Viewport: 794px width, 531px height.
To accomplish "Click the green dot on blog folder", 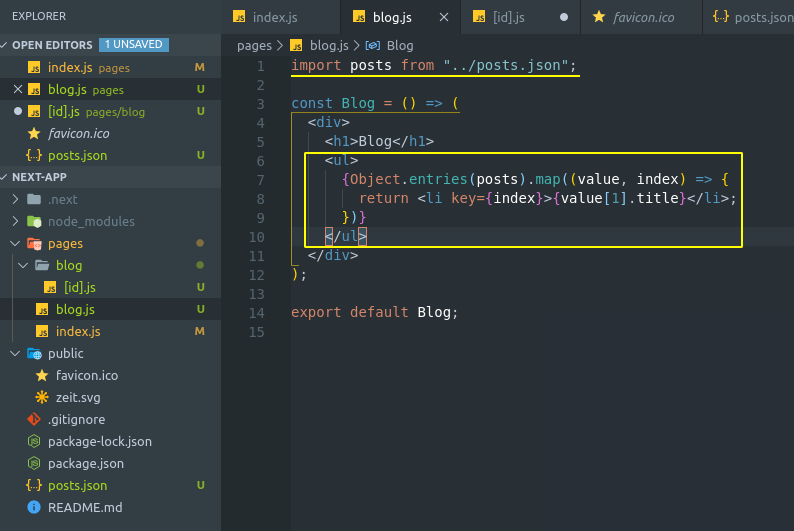I will coord(200,265).
